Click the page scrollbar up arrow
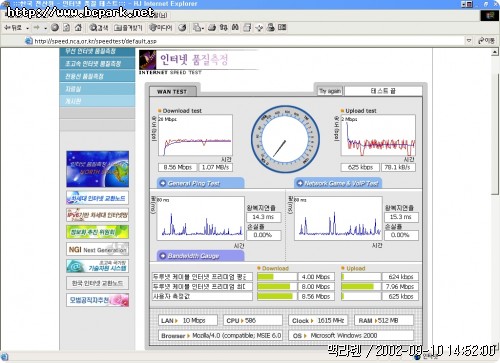 click(x=495, y=52)
